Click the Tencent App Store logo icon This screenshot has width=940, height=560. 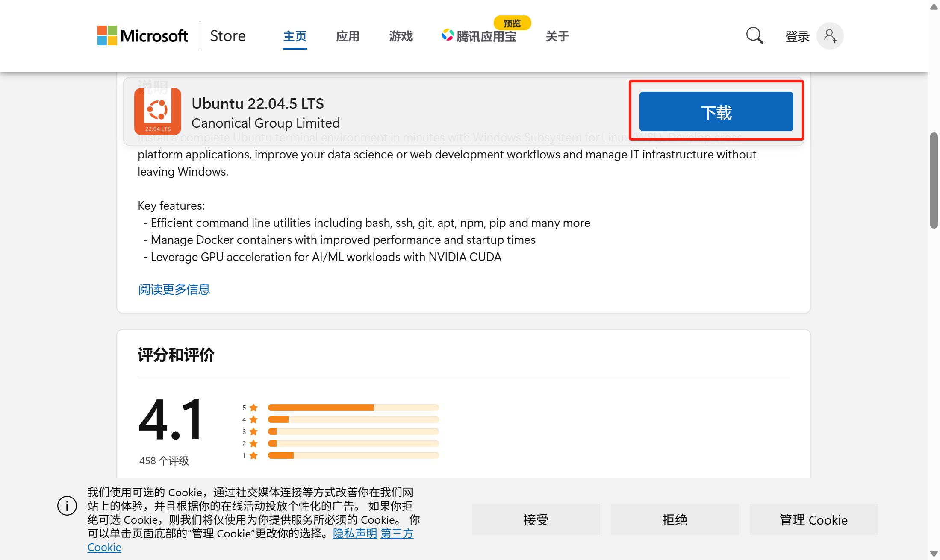click(448, 35)
